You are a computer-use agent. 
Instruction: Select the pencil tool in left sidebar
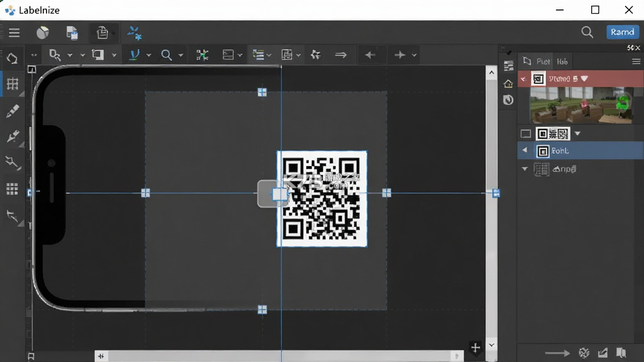point(13,111)
